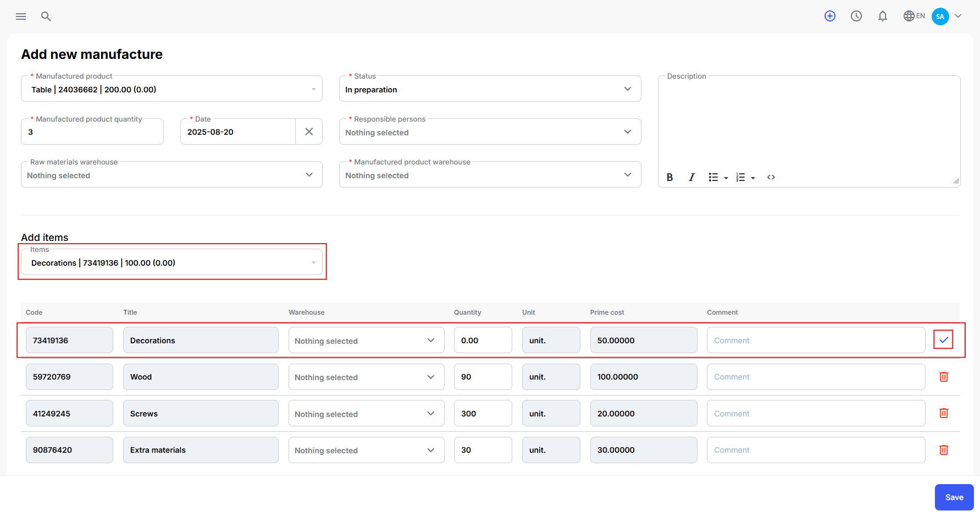Change language via the EN globe

point(914,16)
